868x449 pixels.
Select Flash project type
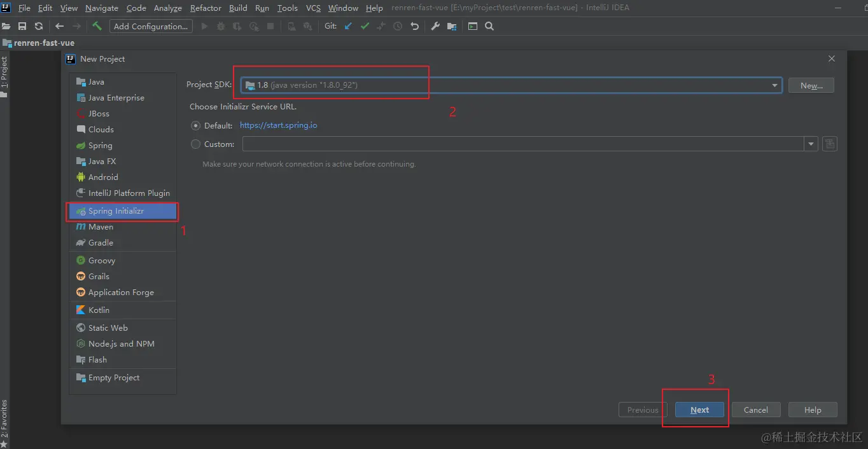123,359
